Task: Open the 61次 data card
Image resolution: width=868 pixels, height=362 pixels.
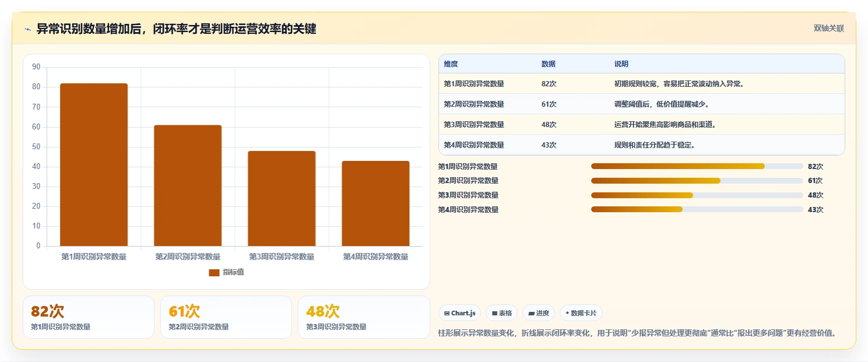Action: [226, 317]
